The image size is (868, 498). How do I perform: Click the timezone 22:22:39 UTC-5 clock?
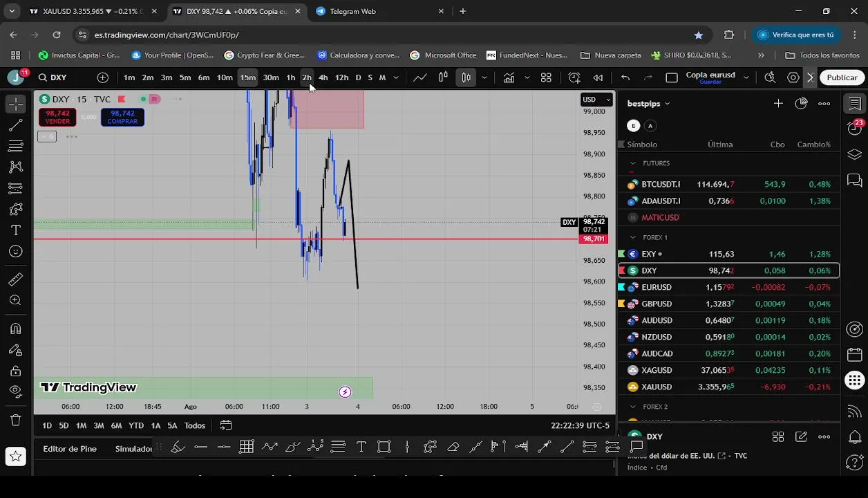581,425
